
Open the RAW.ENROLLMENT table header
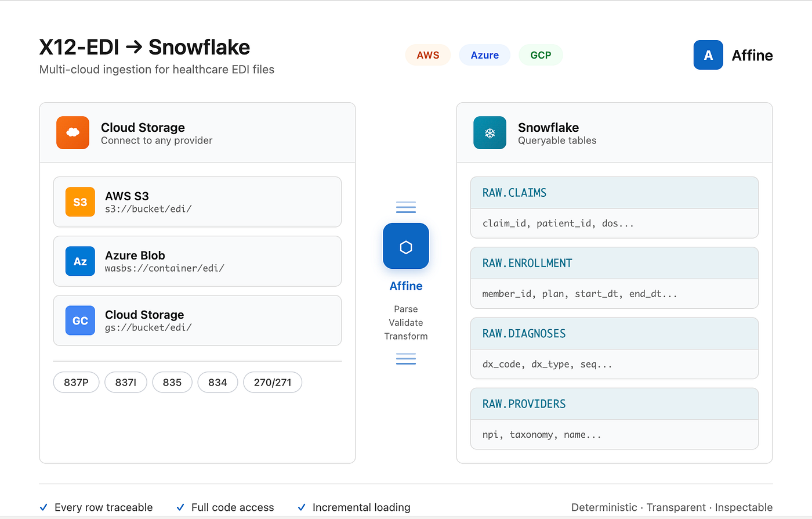coord(614,263)
